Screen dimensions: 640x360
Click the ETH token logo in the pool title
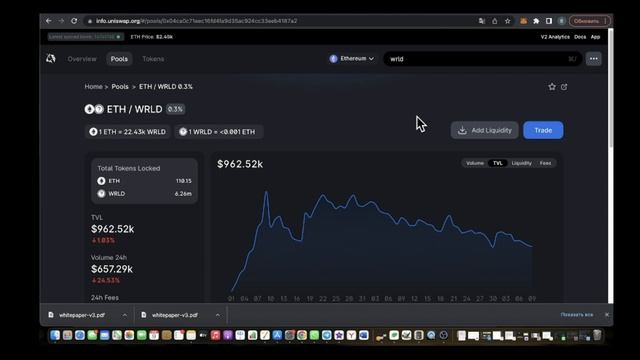pyautogui.click(x=89, y=109)
